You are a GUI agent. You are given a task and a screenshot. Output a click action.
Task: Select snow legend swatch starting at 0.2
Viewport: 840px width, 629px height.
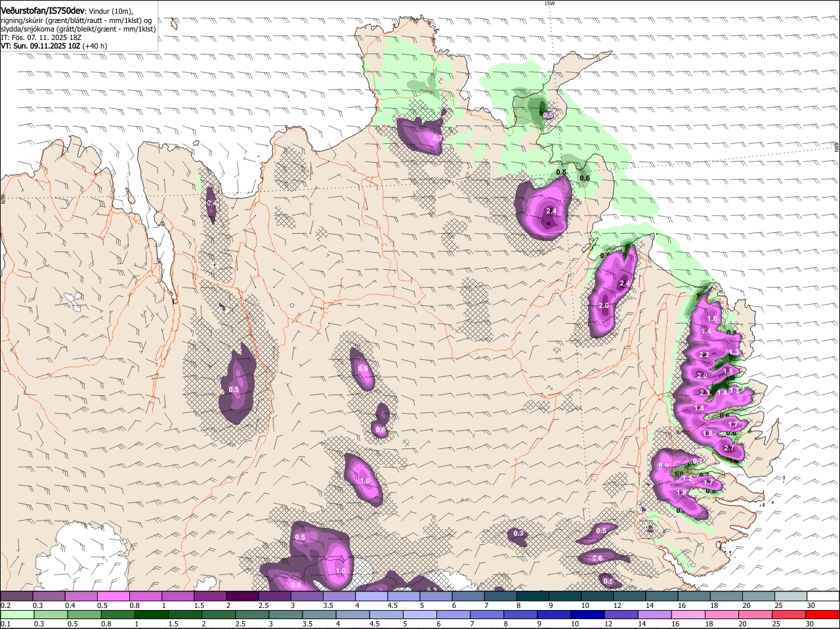point(16,596)
